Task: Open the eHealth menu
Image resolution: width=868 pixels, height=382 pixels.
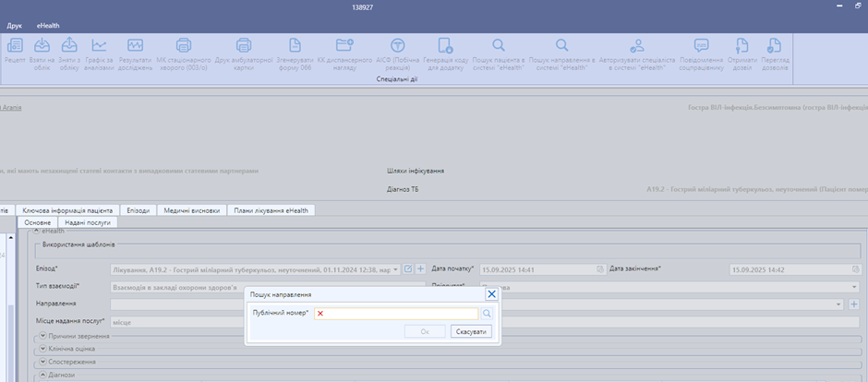Action: tap(48, 26)
